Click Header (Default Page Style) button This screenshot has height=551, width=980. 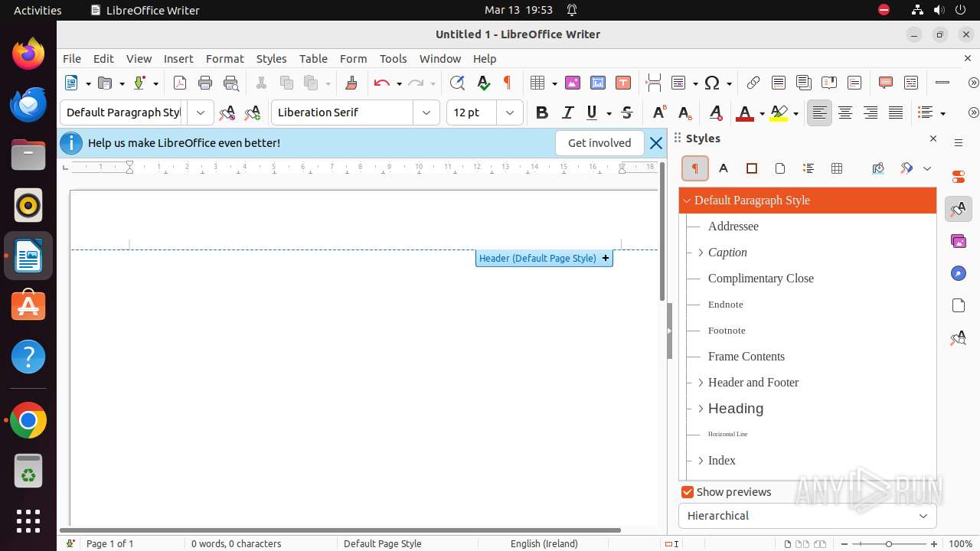(544, 258)
